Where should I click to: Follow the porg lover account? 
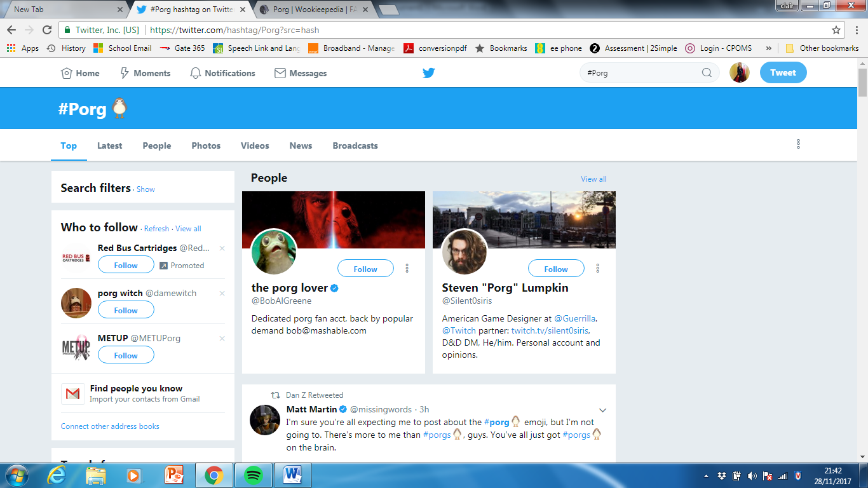pyautogui.click(x=365, y=269)
